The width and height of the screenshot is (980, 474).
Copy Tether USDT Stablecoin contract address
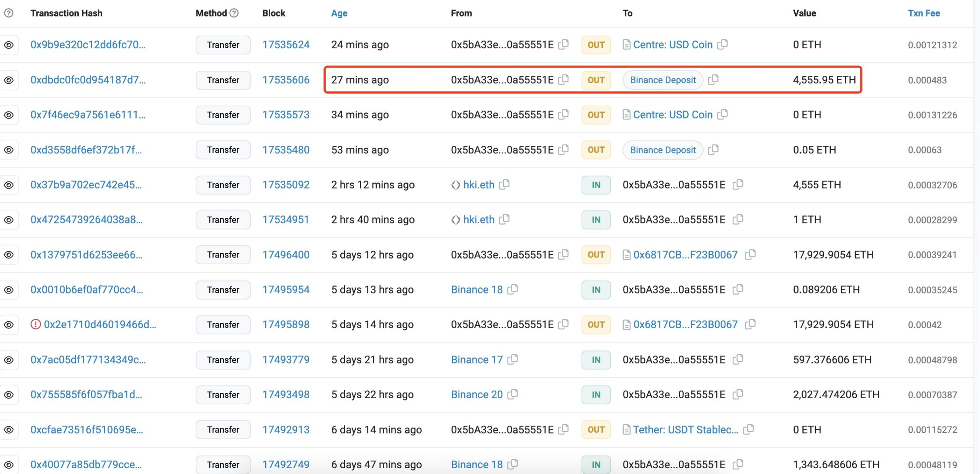pos(748,429)
